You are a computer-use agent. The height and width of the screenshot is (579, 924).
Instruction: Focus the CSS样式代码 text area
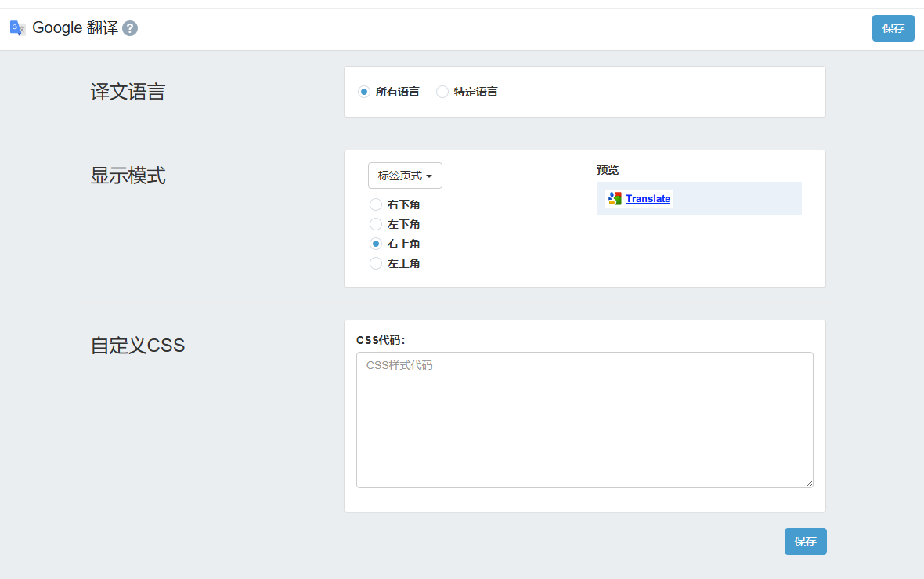(584, 419)
